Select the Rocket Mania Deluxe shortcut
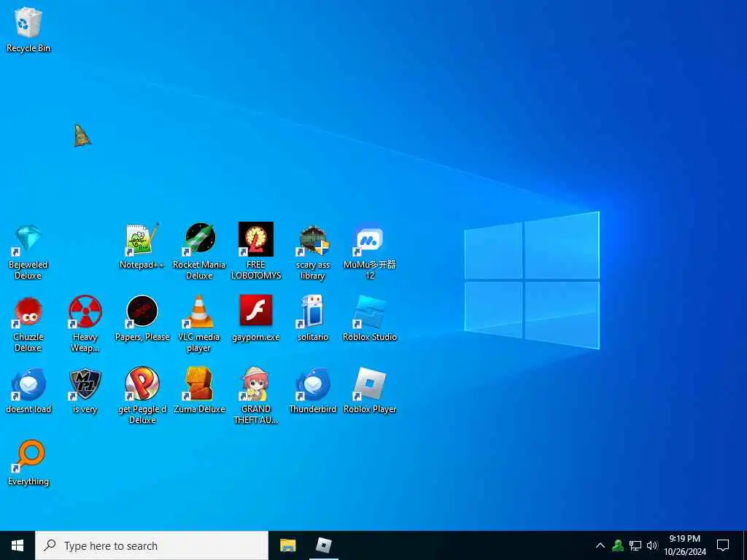 pyautogui.click(x=199, y=252)
